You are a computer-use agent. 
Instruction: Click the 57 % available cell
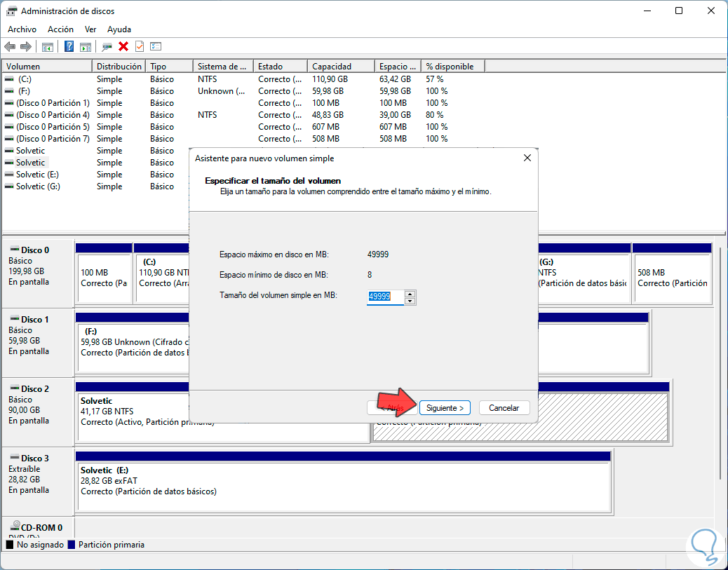pyautogui.click(x=435, y=79)
